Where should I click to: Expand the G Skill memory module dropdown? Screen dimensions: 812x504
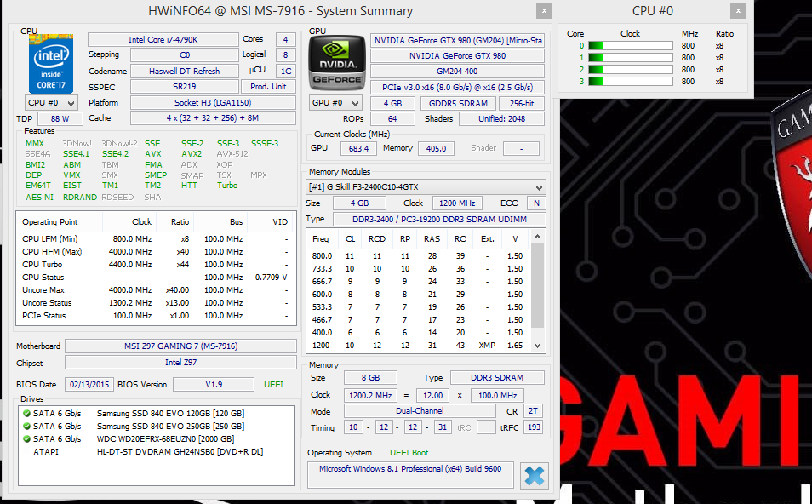(426, 187)
